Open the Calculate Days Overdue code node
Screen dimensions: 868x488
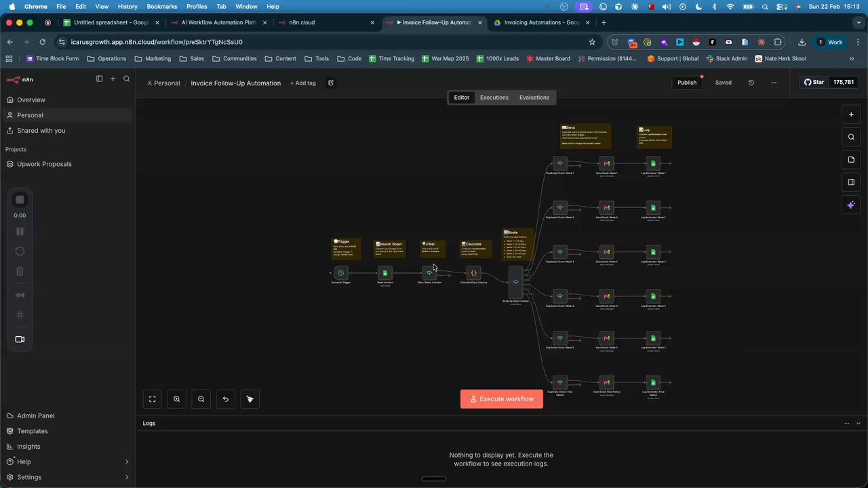coord(474,273)
